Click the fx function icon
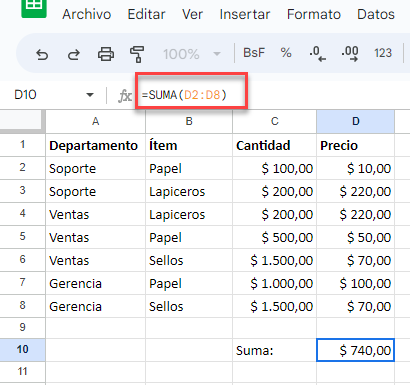The image size is (410, 385). click(125, 96)
